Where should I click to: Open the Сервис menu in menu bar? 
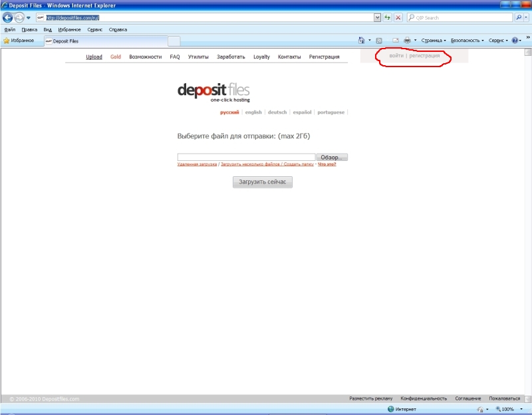click(x=94, y=29)
